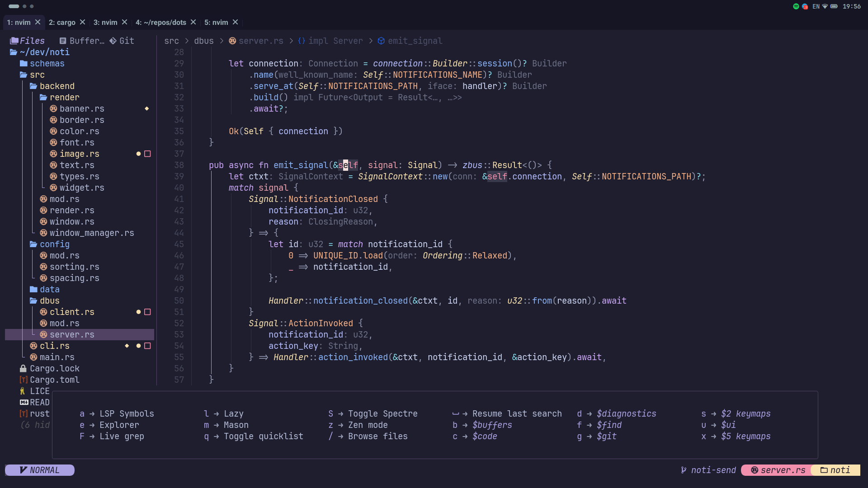Open spacing.rs in config folder
The image size is (868, 488).
point(70,278)
